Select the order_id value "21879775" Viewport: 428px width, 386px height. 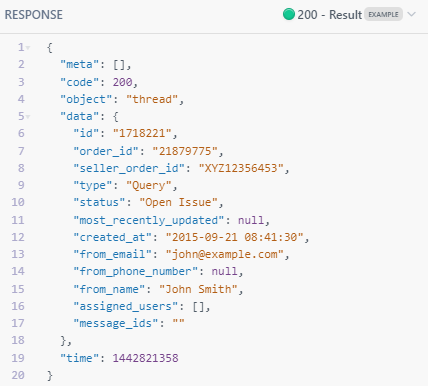coord(185,151)
